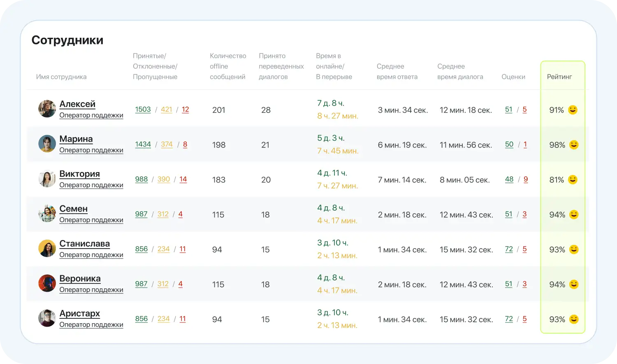Click the negative ratings count 9

[x=526, y=179]
